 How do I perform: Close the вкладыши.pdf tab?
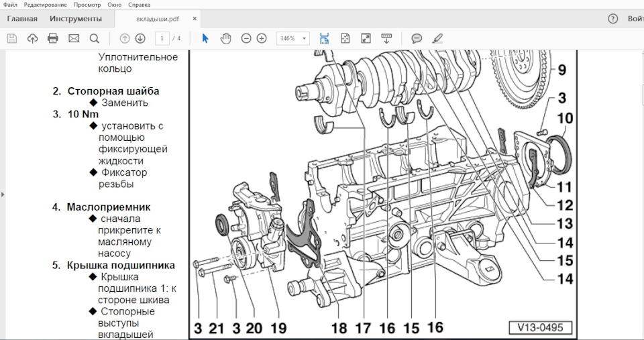(x=195, y=19)
